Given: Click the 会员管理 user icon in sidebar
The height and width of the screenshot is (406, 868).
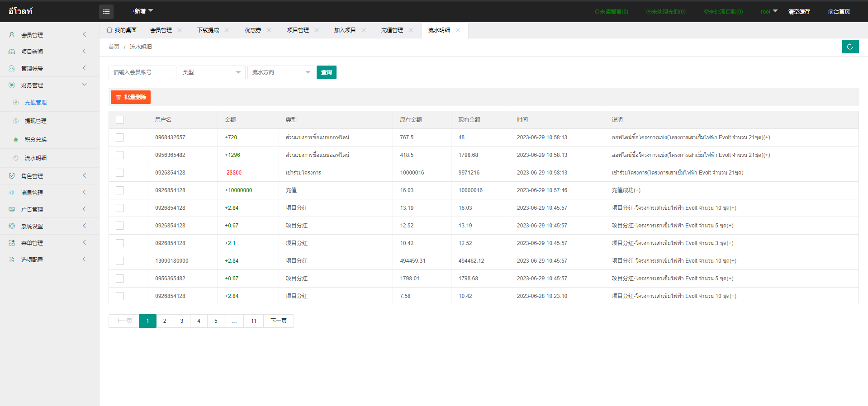Looking at the screenshot, I should (x=12, y=35).
